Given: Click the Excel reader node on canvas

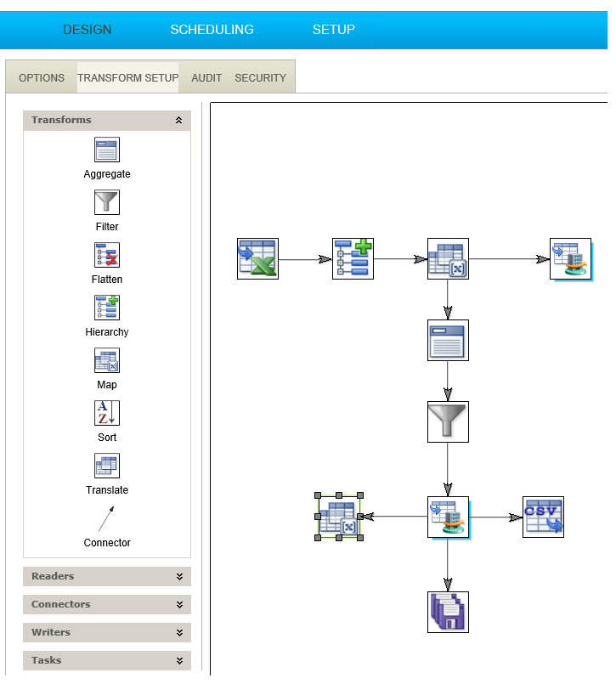Looking at the screenshot, I should (257, 259).
